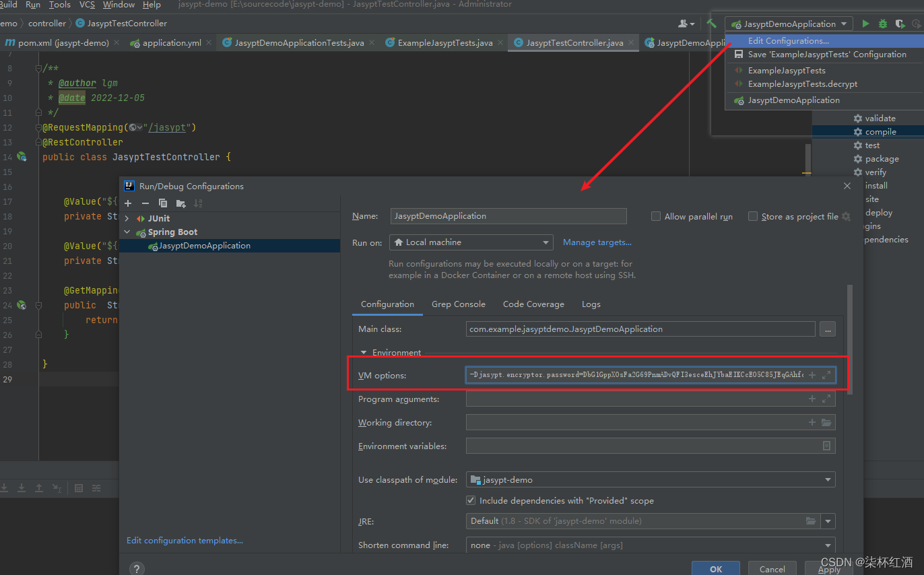This screenshot has height=575, width=924.
Task: Click the Main class input field
Action: click(640, 329)
